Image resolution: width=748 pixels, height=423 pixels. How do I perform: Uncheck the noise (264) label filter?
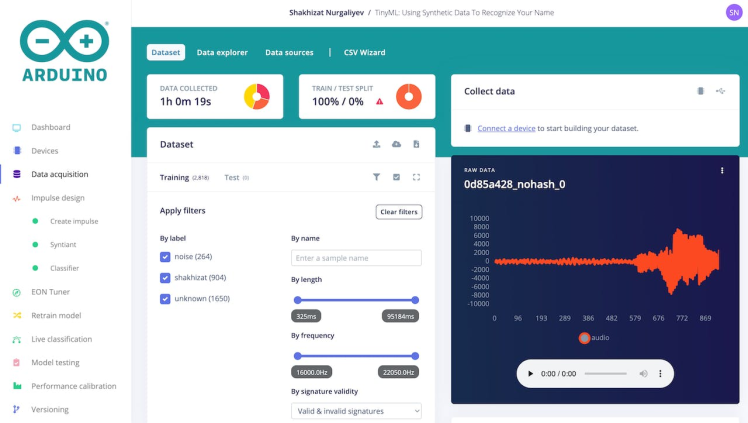pyautogui.click(x=165, y=257)
